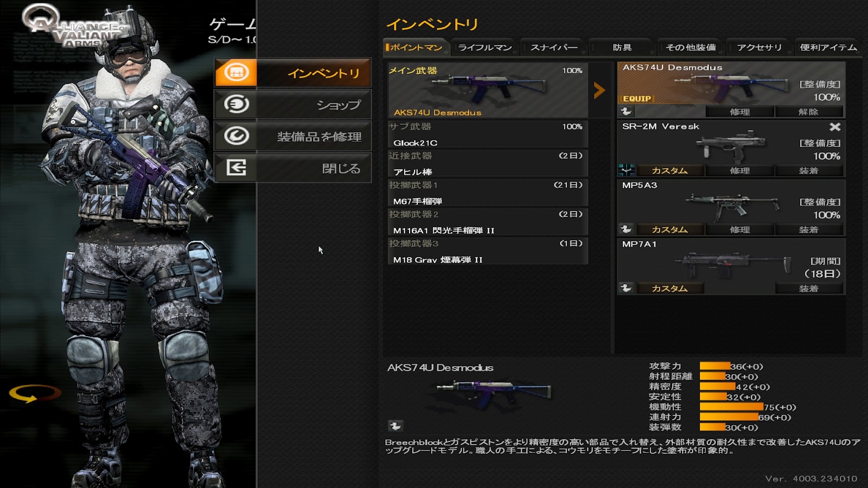Click the small icon on MP7A1 card
868x488 pixels.
626,288
